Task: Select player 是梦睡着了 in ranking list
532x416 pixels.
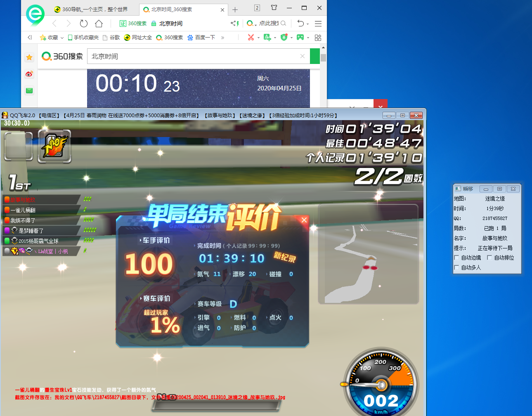Action: tap(41, 230)
